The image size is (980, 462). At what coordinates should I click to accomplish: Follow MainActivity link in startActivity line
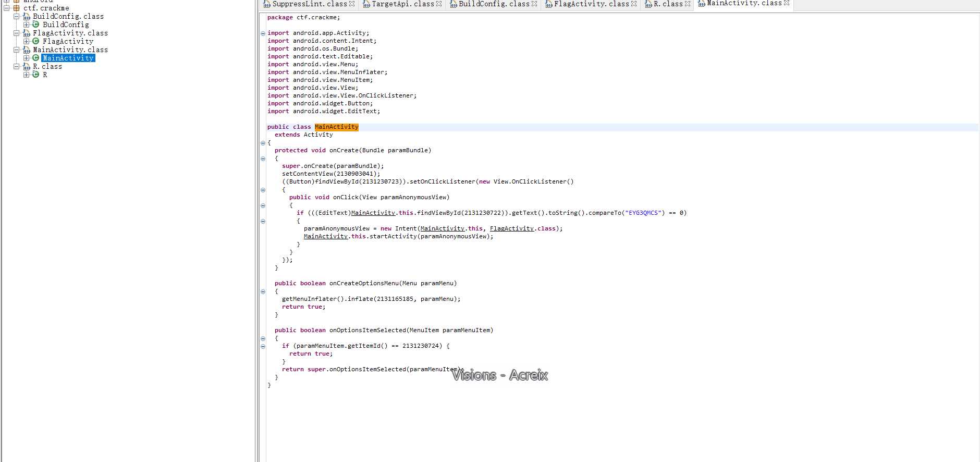click(326, 236)
